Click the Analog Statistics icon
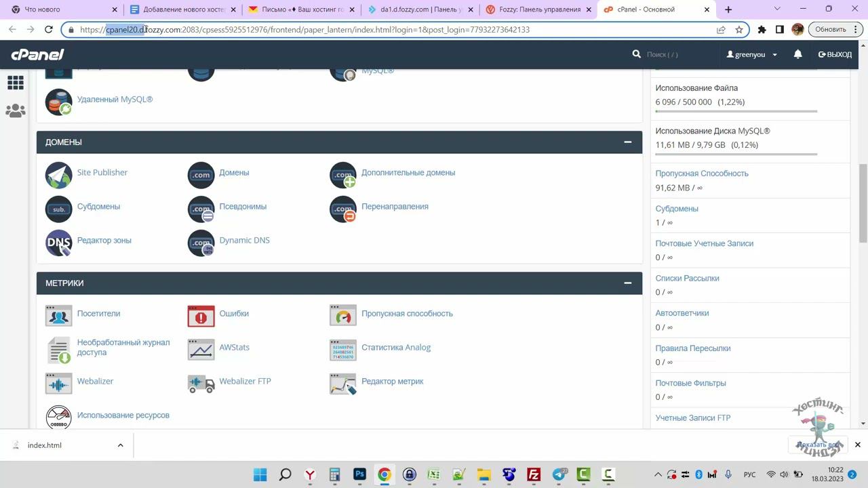The image size is (868, 488). [x=343, y=349]
